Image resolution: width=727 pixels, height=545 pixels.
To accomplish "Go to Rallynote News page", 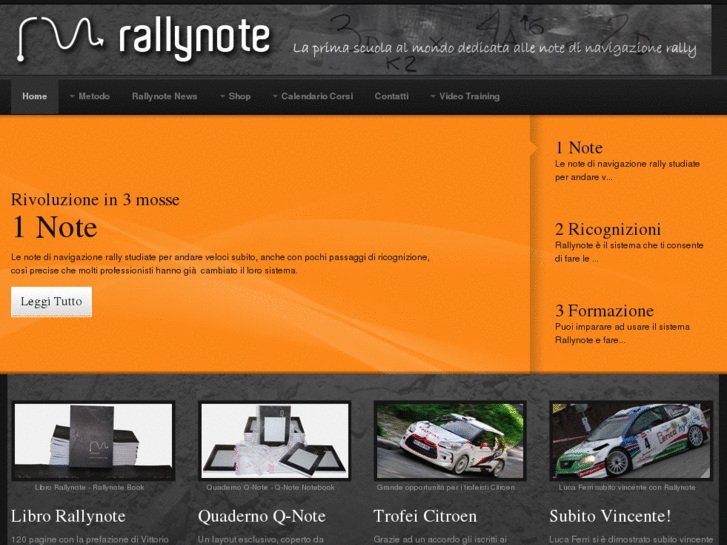I will click(x=165, y=96).
